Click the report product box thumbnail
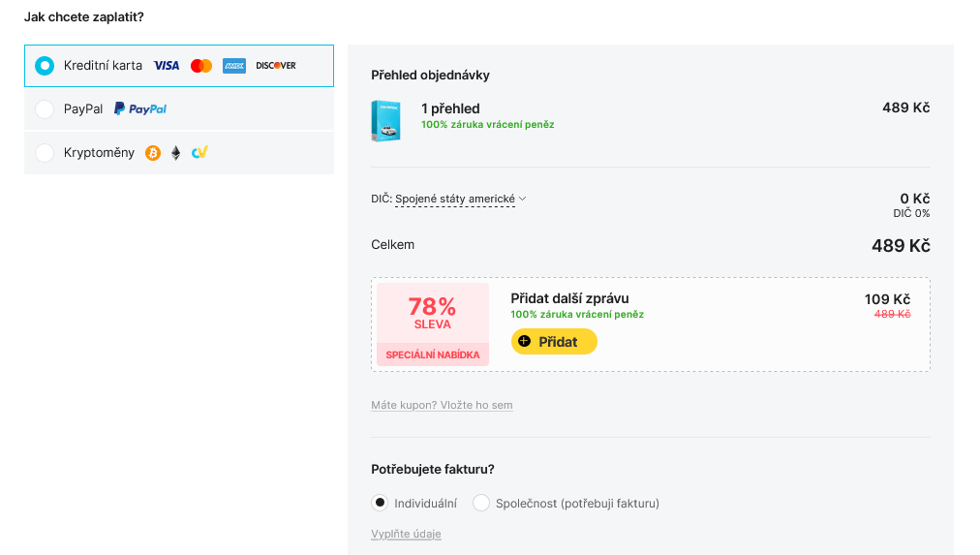 [385, 121]
